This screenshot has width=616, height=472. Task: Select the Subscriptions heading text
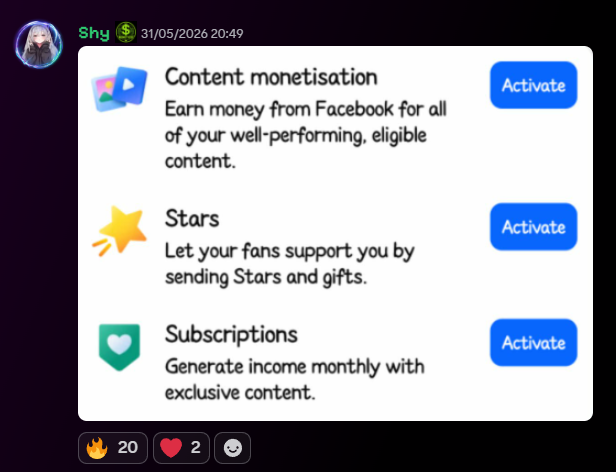pyautogui.click(x=231, y=335)
